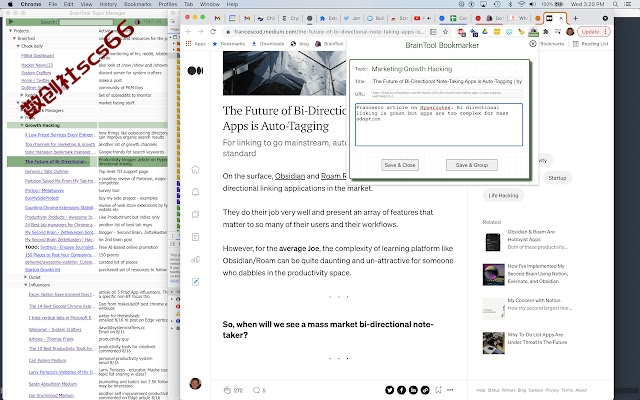Click Obsidian link in article text

coord(290,176)
